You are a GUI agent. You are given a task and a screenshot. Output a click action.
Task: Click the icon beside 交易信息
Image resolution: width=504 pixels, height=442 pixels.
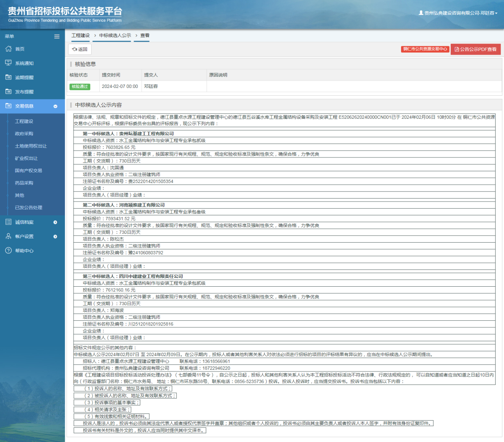pos(8,106)
